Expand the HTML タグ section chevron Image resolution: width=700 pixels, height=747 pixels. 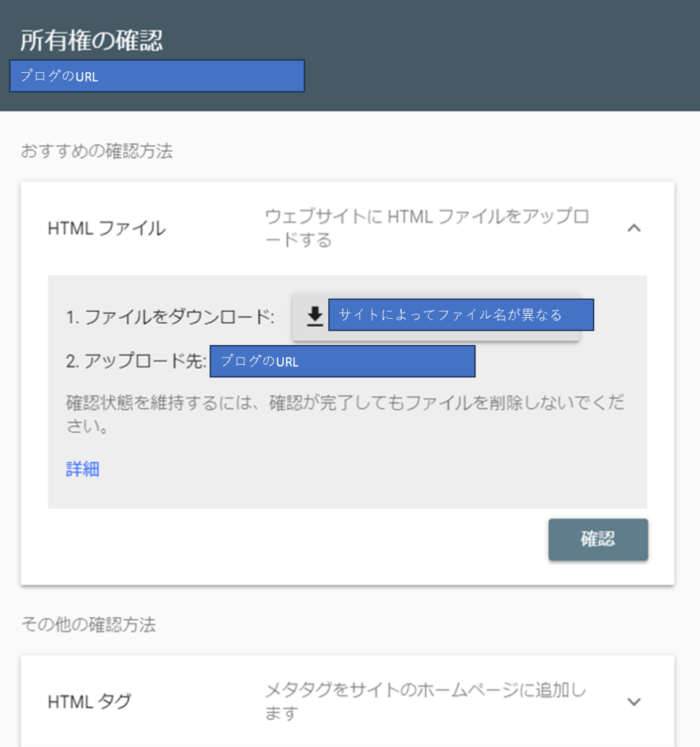click(x=634, y=702)
